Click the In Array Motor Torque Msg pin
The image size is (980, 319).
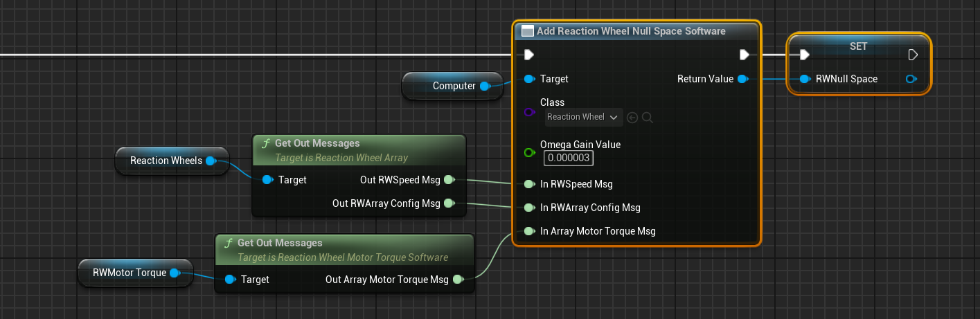coord(530,231)
